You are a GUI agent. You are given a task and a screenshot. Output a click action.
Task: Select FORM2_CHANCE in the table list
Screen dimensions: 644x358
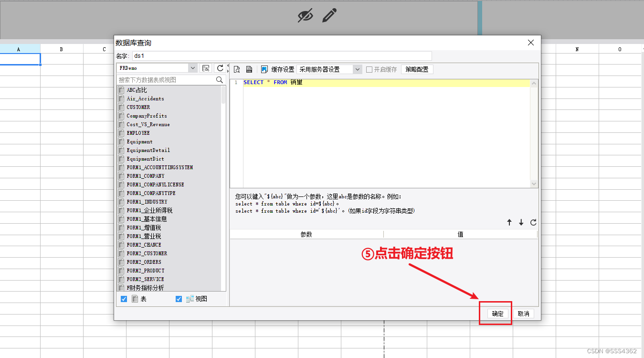(x=144, y=245)
